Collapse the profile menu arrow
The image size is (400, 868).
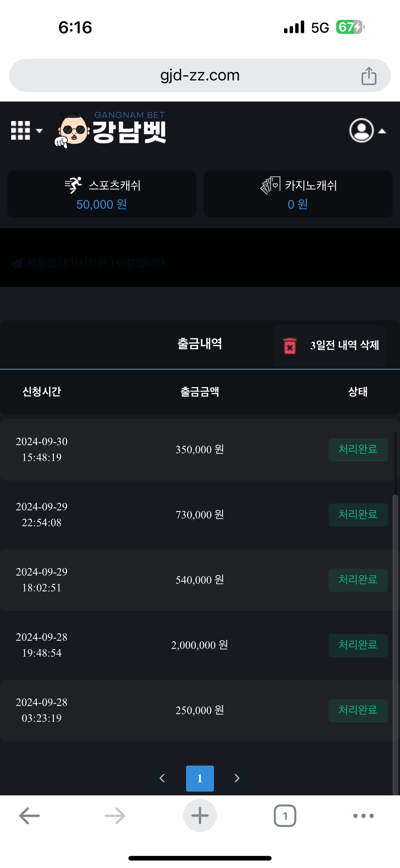pos(382,131)
